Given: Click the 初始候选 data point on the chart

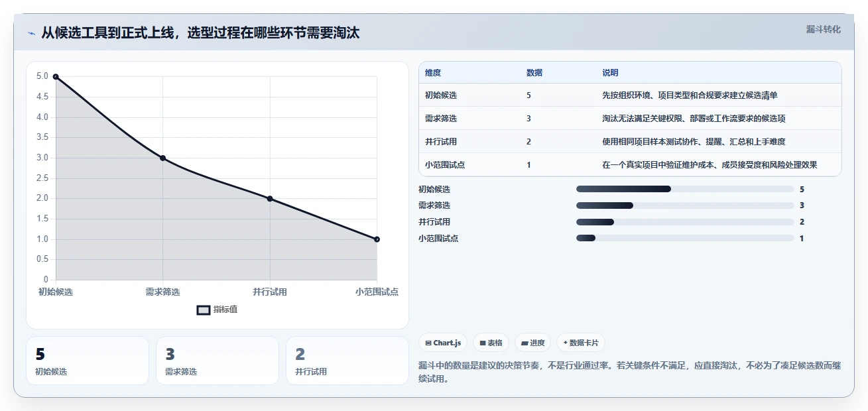Looking at the screenshot, I should (x=56, y=77).
